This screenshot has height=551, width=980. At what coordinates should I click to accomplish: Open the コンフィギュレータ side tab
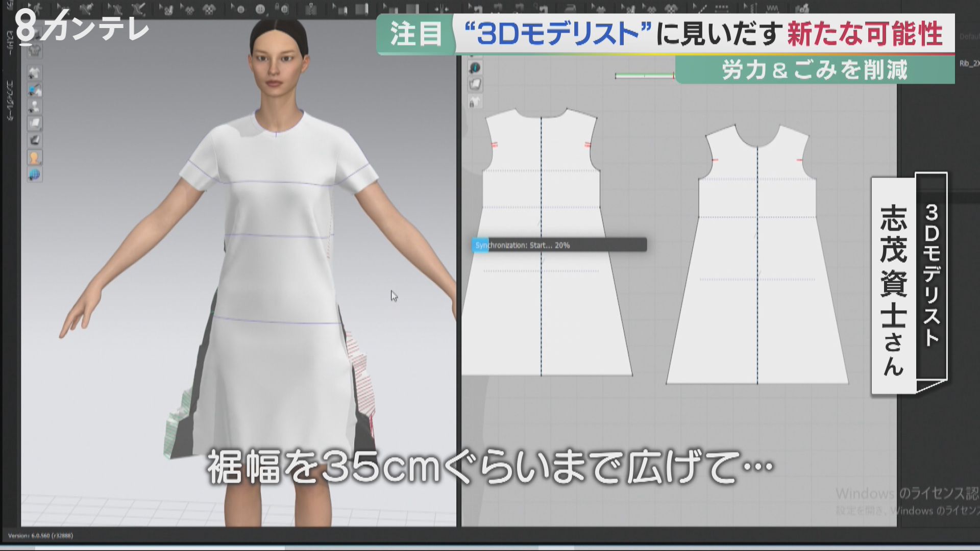10,99
